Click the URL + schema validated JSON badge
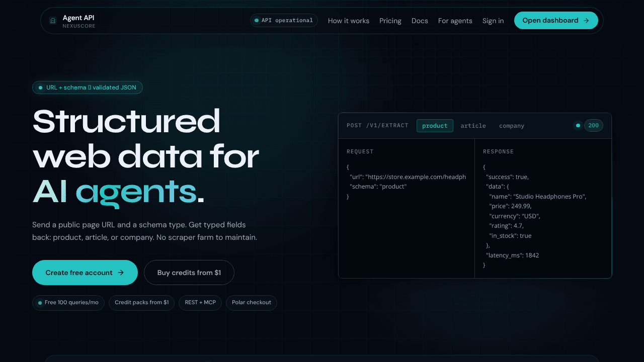 pyautogui.click(x=88, y=87)
